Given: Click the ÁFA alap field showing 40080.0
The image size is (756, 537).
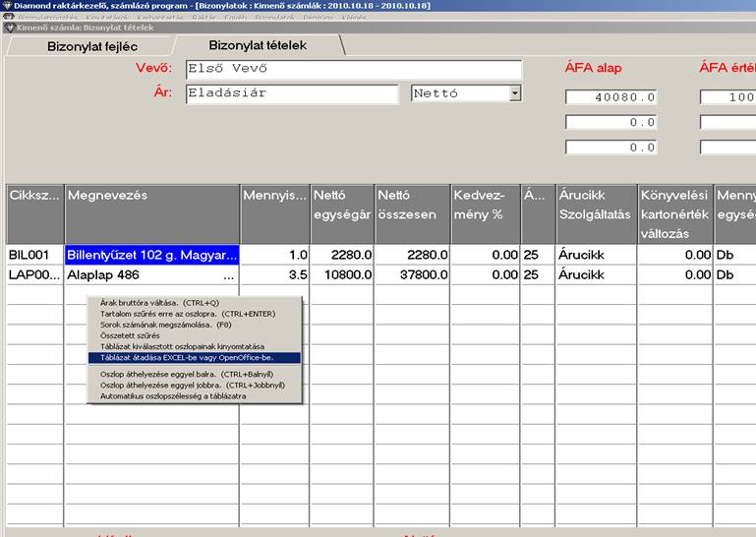Looking at the screenshot, I should (x=611, y=97).
